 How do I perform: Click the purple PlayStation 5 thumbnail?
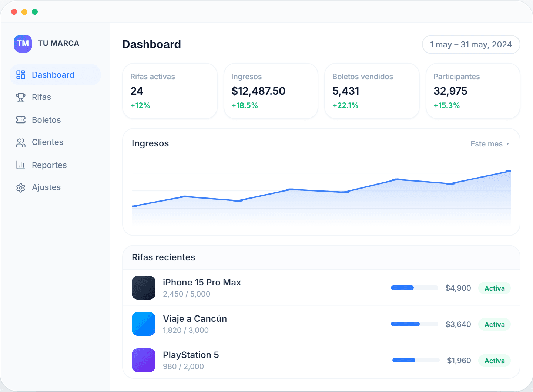point(144,360)
